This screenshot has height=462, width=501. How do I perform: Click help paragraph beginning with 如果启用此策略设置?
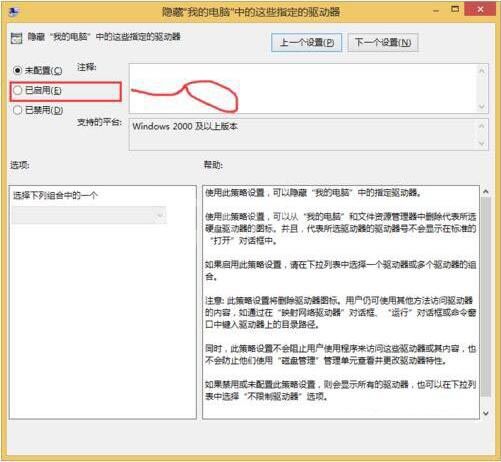click(340, 270)
